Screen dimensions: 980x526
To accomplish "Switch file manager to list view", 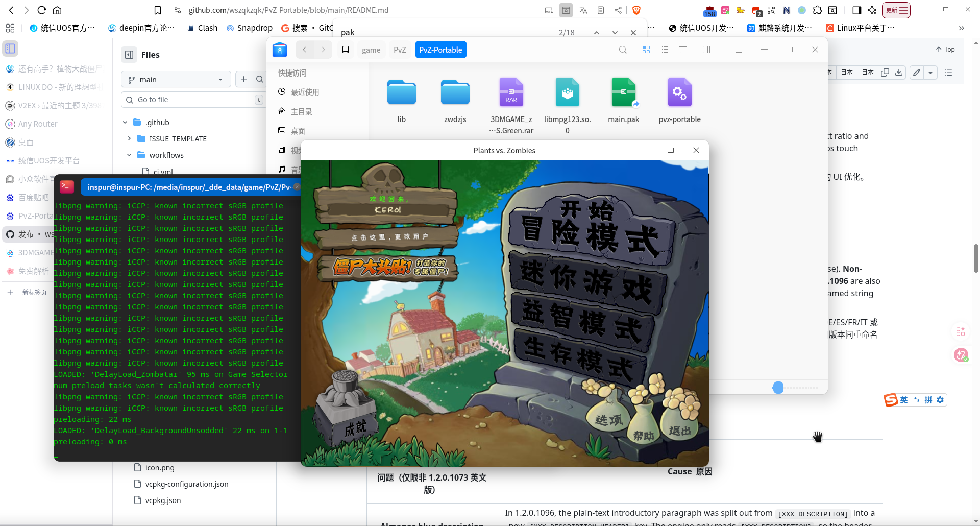I will point(664,50).
